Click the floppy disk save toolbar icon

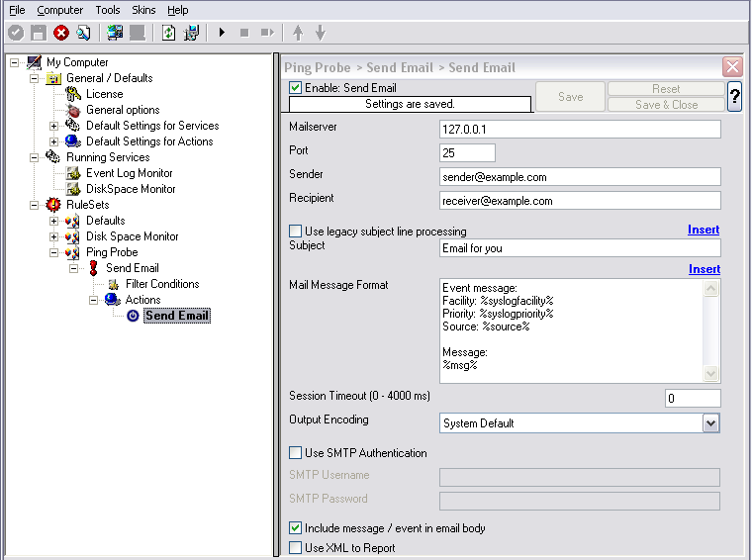click(39, 33)
